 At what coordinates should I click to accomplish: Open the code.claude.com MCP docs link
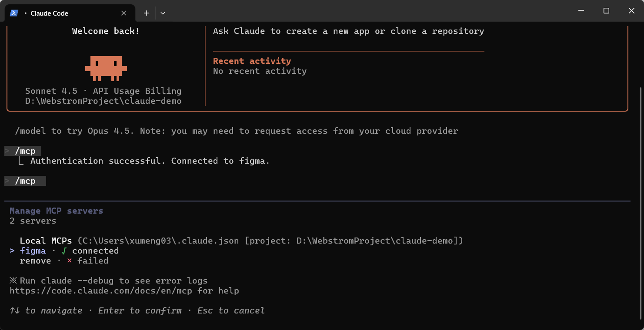coord(100,291)
